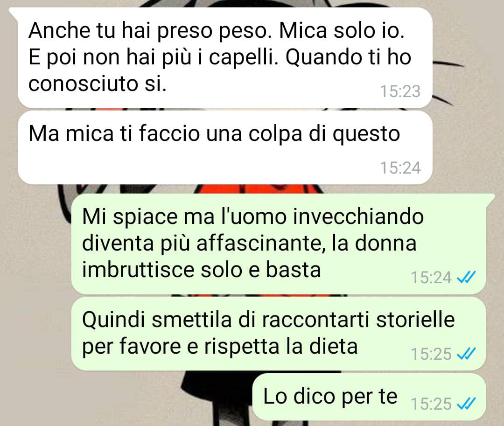The width and height of the screenshot is (504, 426).
Task: Click the red wallpaper area between bubbles
Action: tap(257, 189)
